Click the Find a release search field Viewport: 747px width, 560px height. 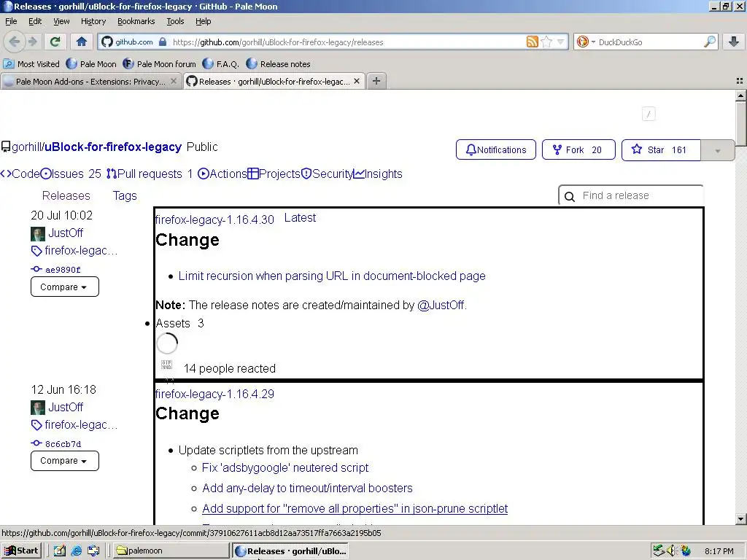tap(631, 195)
